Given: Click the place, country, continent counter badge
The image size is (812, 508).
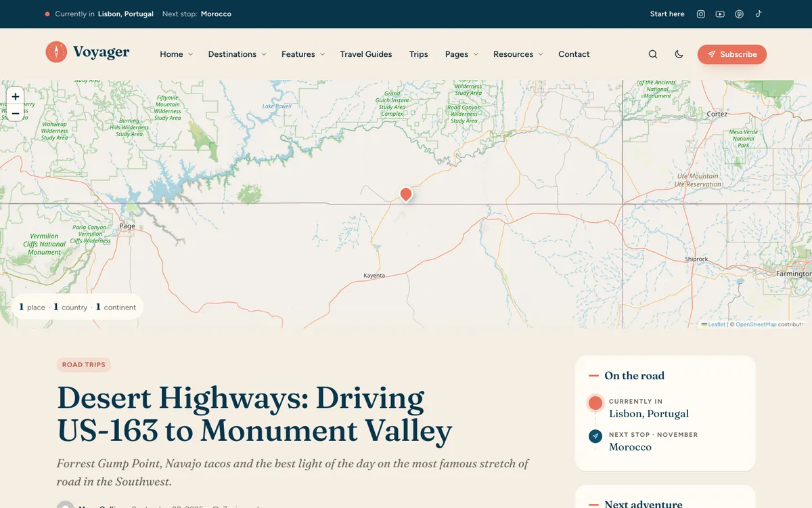Looking at the screenshot, I should tap(77, 307).
